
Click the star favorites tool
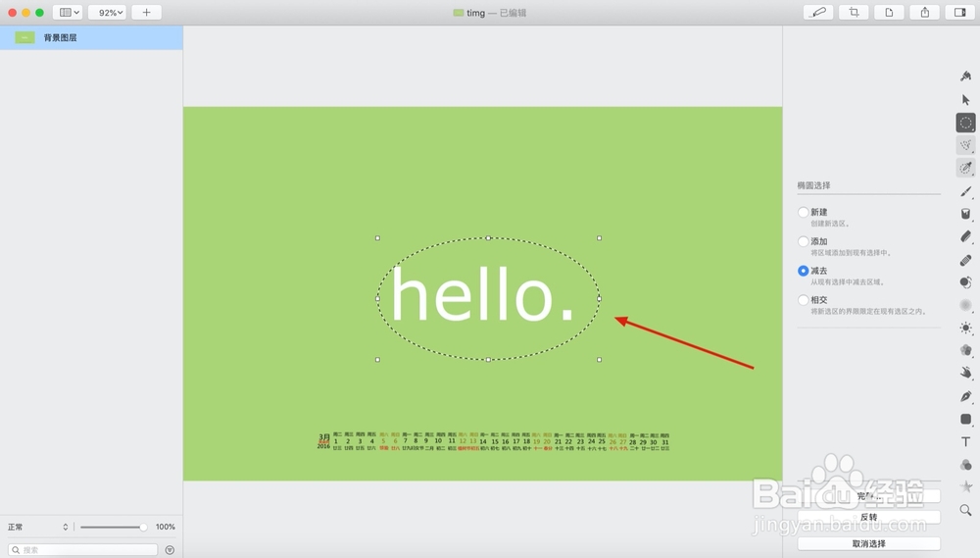point(965,486)
